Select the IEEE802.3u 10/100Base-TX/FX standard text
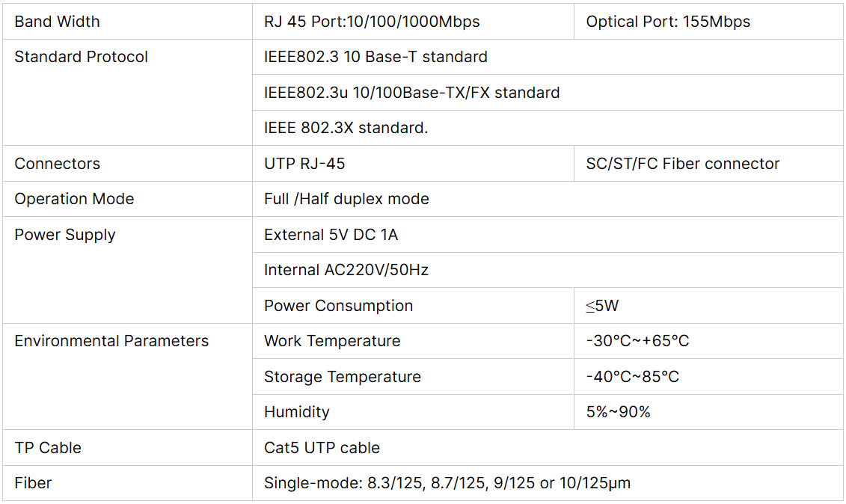This screenshot has width=846, height=504. pyautogui.click(x=411, y=93)
